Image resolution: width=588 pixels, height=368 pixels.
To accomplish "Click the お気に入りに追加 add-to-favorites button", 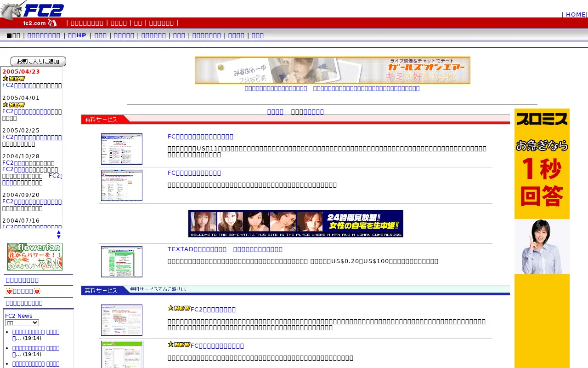I will 38,62.
